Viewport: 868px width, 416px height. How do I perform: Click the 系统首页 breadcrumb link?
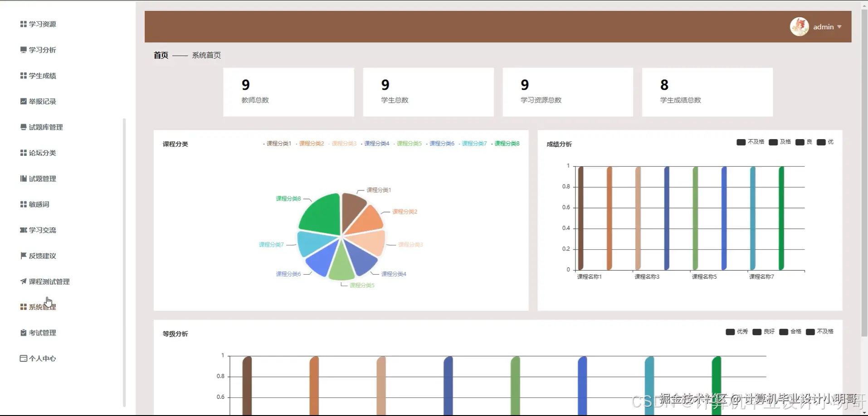tap(206, 55)
